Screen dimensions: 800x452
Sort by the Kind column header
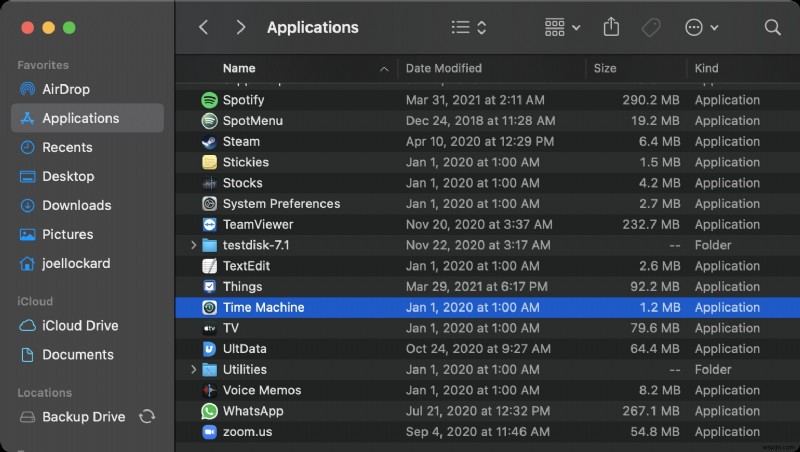[x=706, y=68]
